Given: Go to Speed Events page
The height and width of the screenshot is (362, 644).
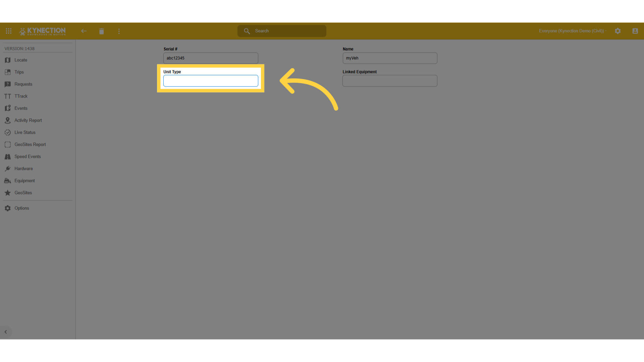Looking at the screenshot, I should 28,157.
